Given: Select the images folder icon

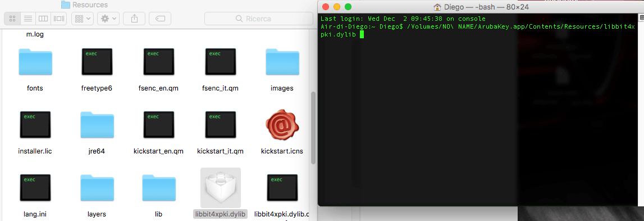Looking at the screenshot, I should coord(282,62).
